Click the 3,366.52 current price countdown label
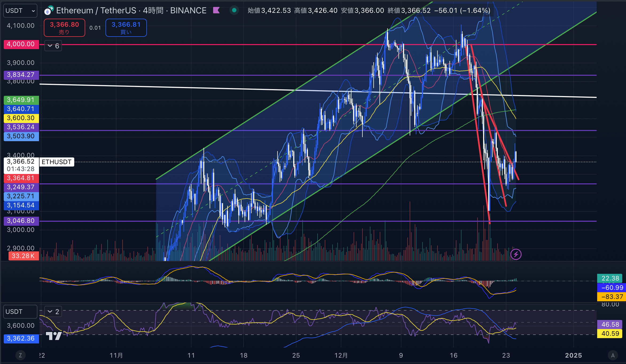Screen dimensions: 626x364 pos(21,165)
